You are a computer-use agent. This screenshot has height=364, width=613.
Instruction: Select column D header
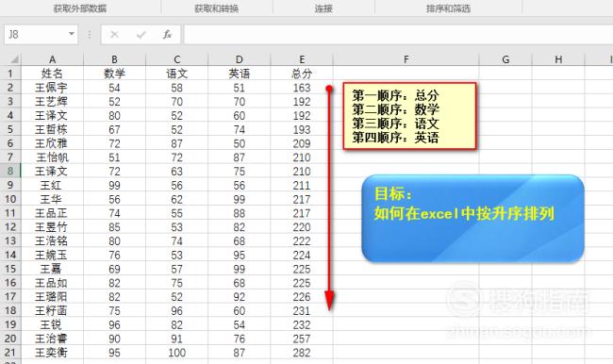240,59
